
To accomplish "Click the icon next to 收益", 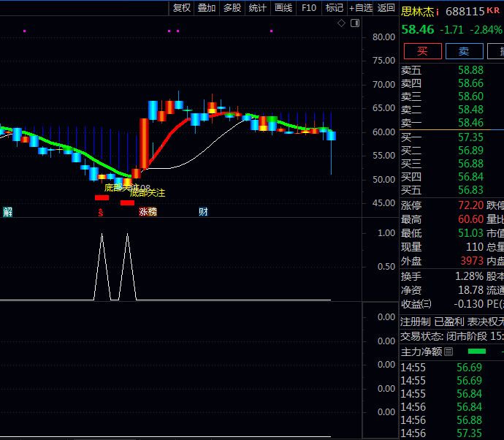I will pos(427,304).
